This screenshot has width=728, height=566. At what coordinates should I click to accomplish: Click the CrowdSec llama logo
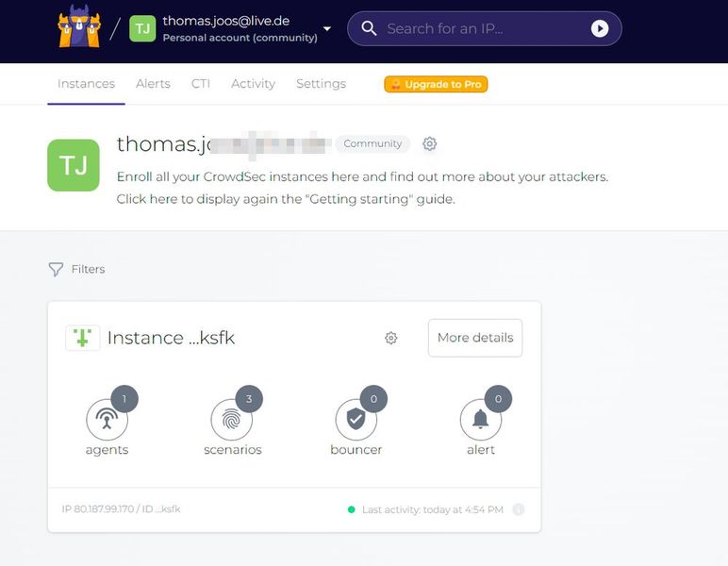(x=79, y=26)
